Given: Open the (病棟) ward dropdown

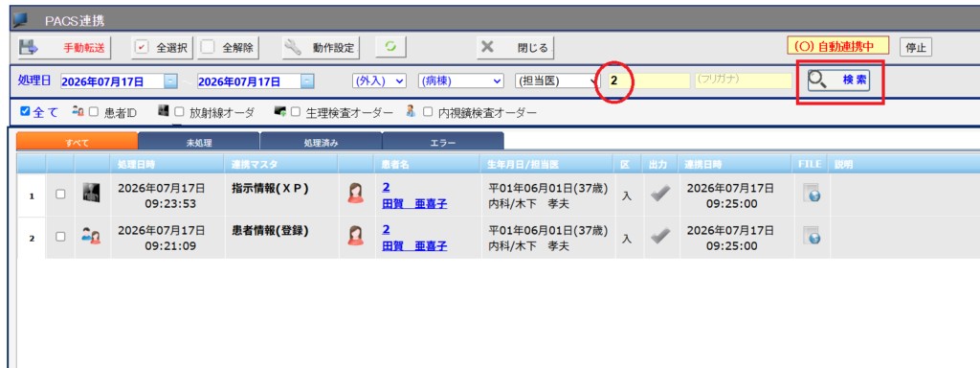Looking at the screenshot, I should 461,80.
